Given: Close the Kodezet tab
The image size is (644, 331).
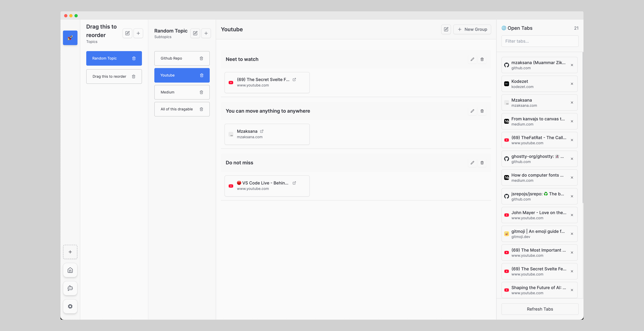Looking at the screenshot, I should (572, 84).
